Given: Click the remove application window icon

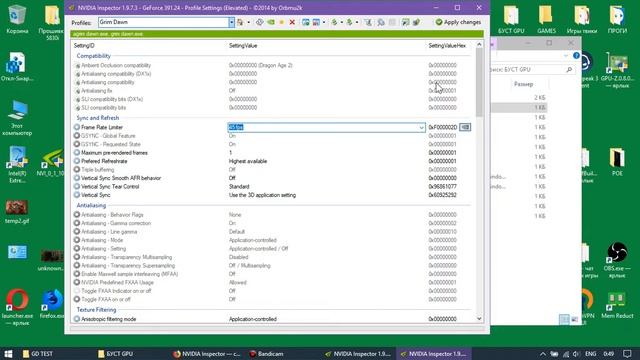Looking at the screenshot, I should 316,22.
